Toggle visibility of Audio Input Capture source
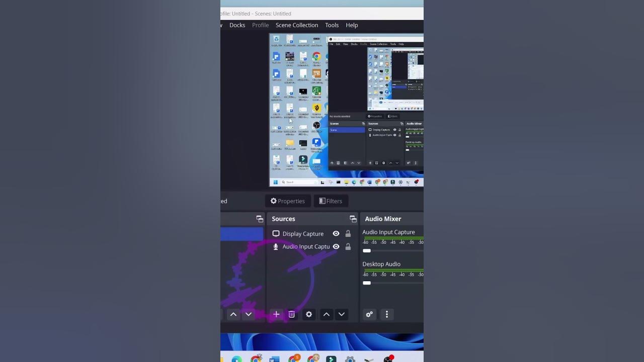This screenshot has height=362, width=644. [336, 247]
